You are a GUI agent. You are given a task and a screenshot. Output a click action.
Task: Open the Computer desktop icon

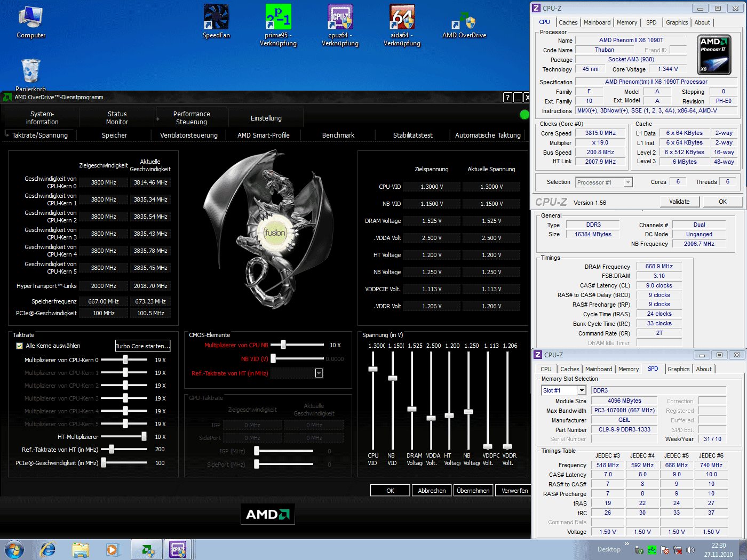tap(31, 22)
